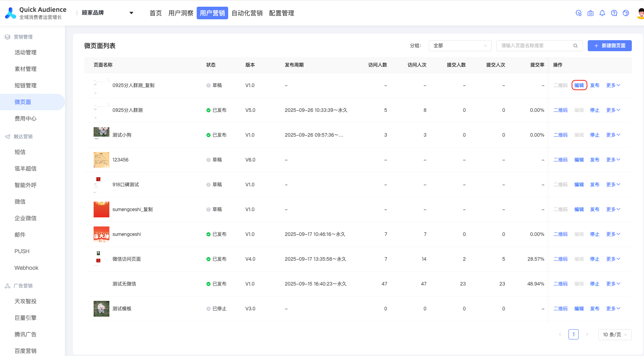The image size is (644, 356).
Task: Open the help question-mark icon
Action: pos(614,13)
